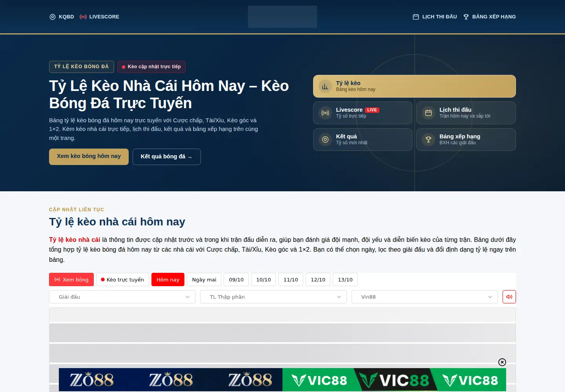Select the Hôm nay date tab
565x392 pixels.
[x=168, y=279]
